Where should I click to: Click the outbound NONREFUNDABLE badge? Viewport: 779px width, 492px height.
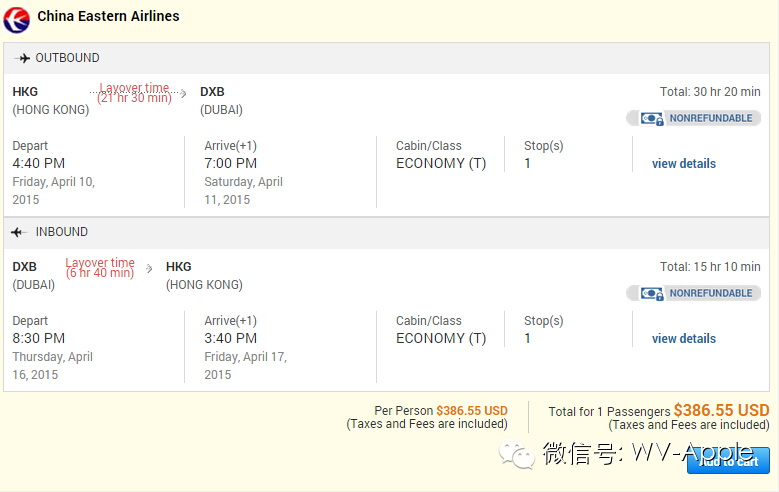(x=710, y=118)
